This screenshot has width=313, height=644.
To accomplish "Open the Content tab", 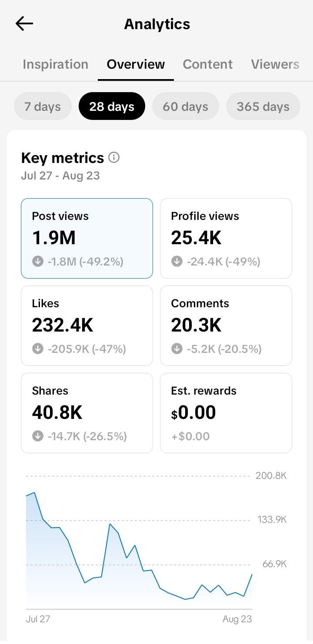I will (x=208, y=64).
